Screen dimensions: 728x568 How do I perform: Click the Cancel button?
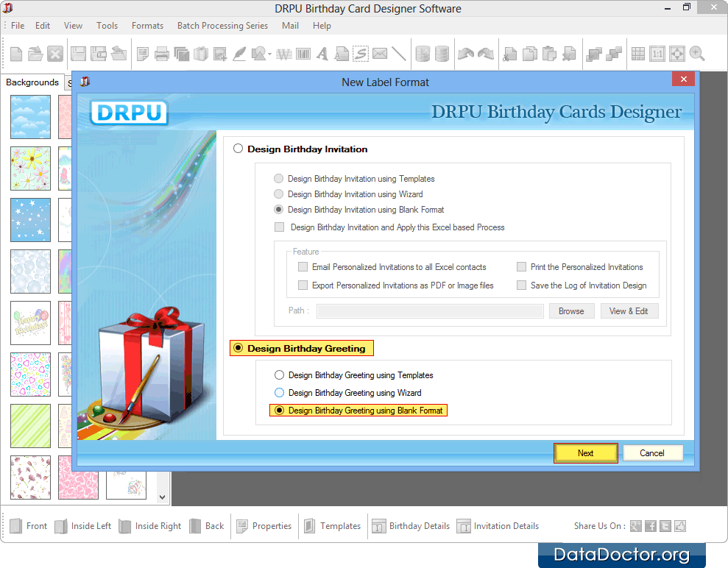coord(652,453)
